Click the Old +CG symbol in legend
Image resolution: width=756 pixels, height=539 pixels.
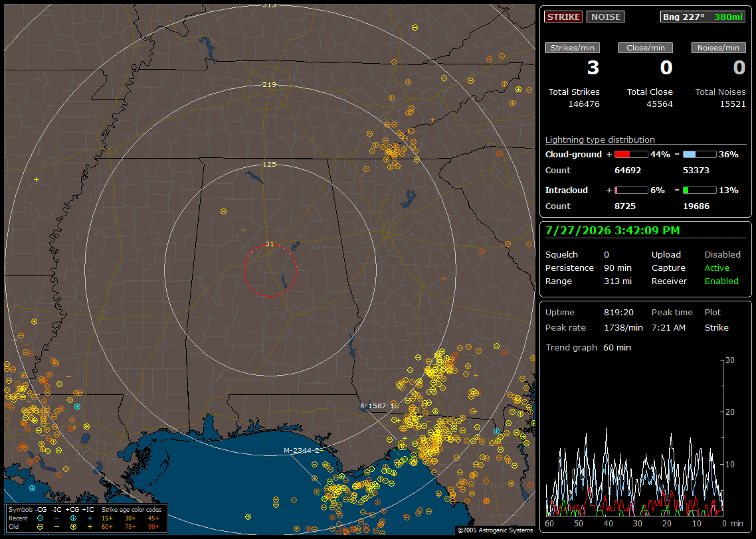click(x=73, y=527)
